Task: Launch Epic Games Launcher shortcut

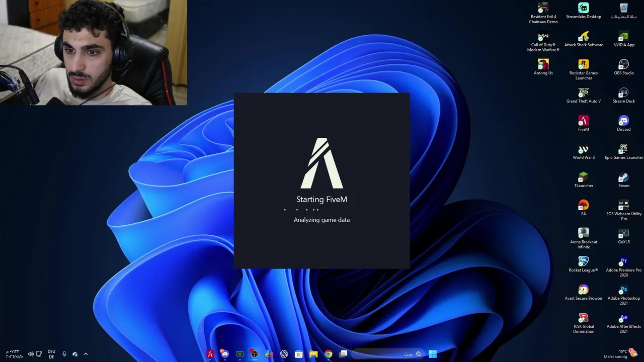Action: point(623,152)
